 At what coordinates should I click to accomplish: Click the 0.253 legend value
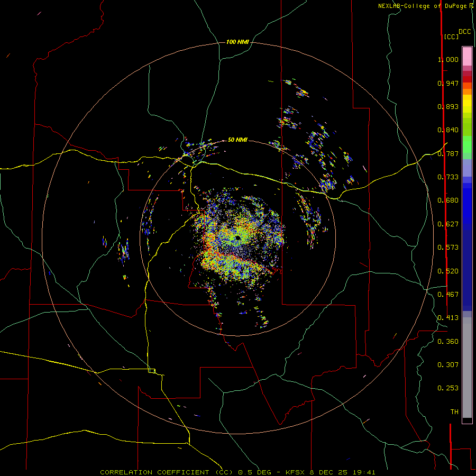click(x=448, y=388)
